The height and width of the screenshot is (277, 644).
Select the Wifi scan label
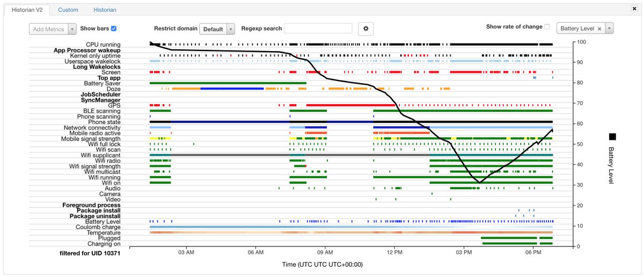click(x=108, y=150)
